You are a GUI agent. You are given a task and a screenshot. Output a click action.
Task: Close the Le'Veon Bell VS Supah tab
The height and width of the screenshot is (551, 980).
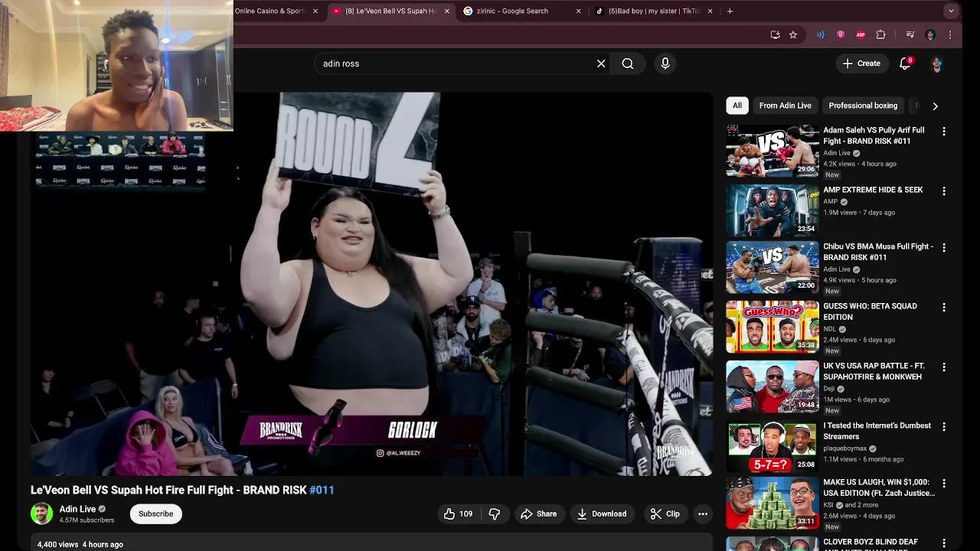447,11
